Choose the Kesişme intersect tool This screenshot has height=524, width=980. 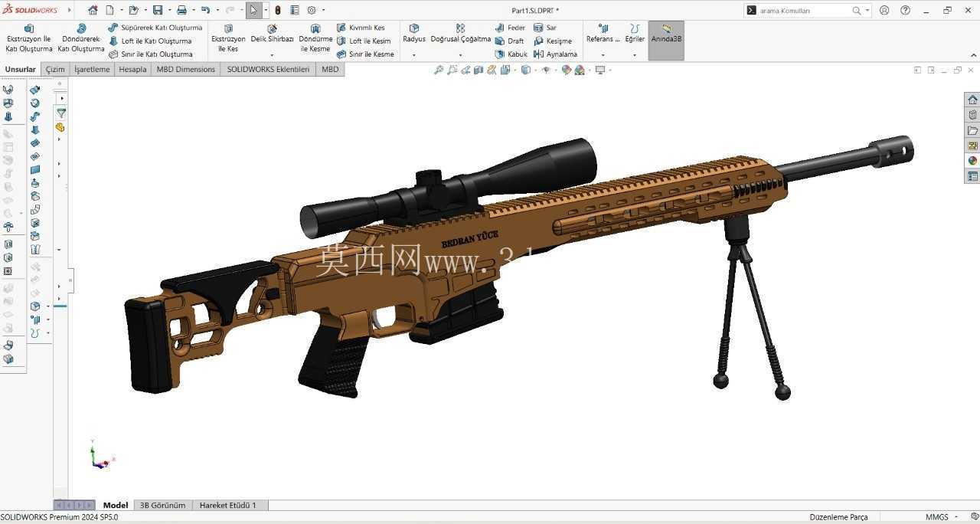553,41
